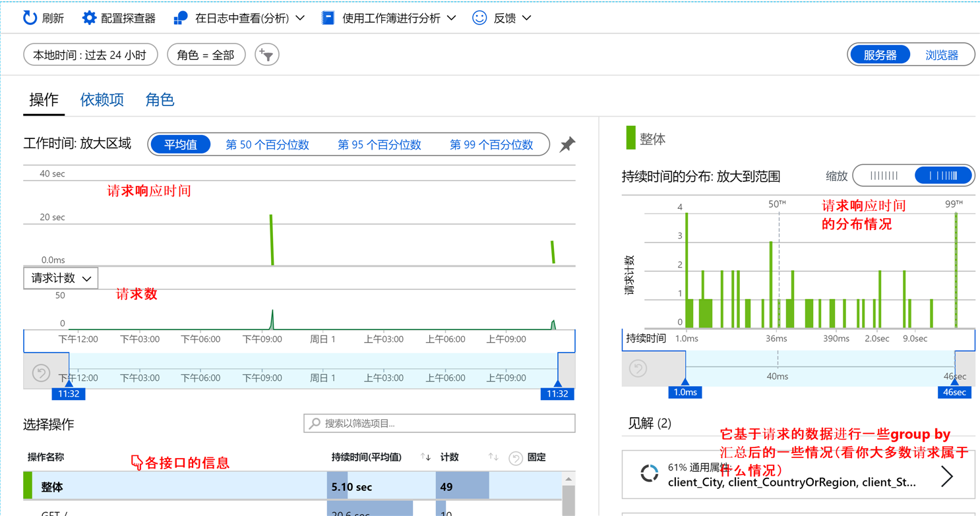Click duration range handle 1.0ms
The height and width of the screenshot is (516, 980).
point(685,392)
